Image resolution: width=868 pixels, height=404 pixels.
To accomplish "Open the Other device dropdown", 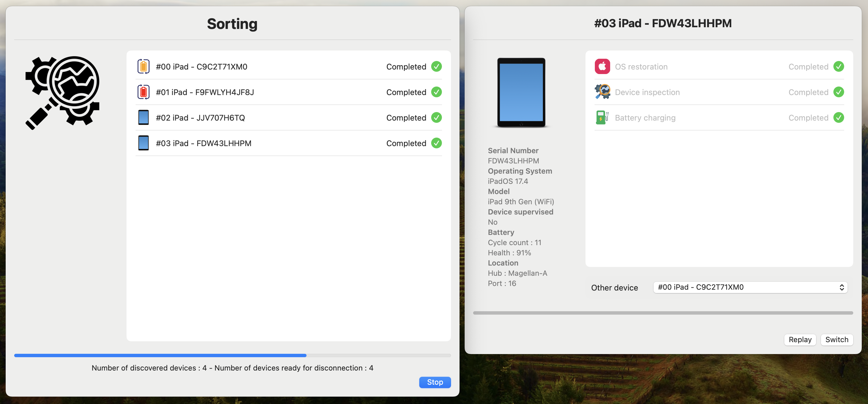I will click(750, 287).
